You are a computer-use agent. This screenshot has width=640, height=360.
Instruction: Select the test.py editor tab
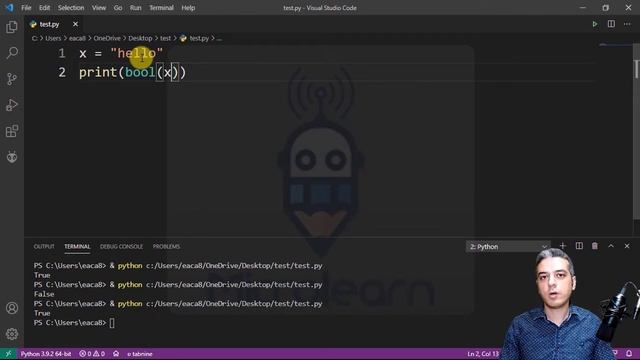(x=49, y=24)
